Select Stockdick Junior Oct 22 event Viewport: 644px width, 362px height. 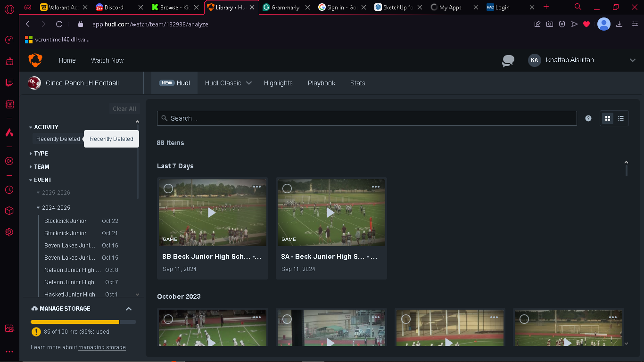[81, 221]
